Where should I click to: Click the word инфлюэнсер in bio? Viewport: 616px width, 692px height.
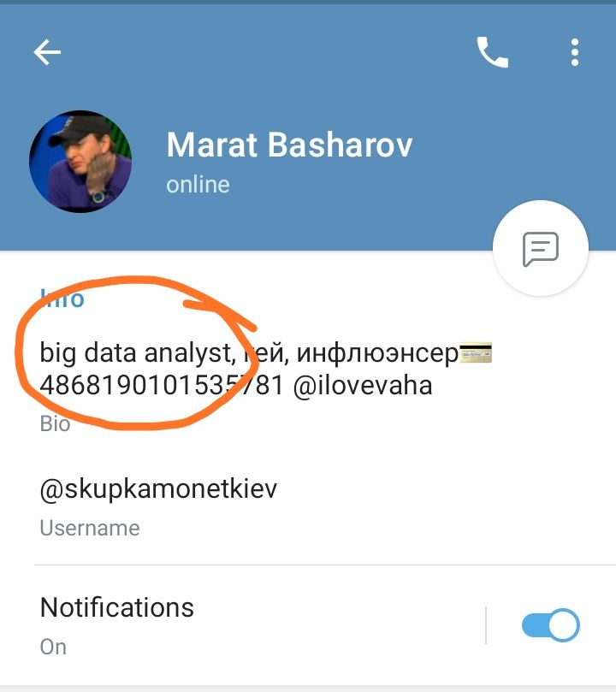[x=377, y=354]
